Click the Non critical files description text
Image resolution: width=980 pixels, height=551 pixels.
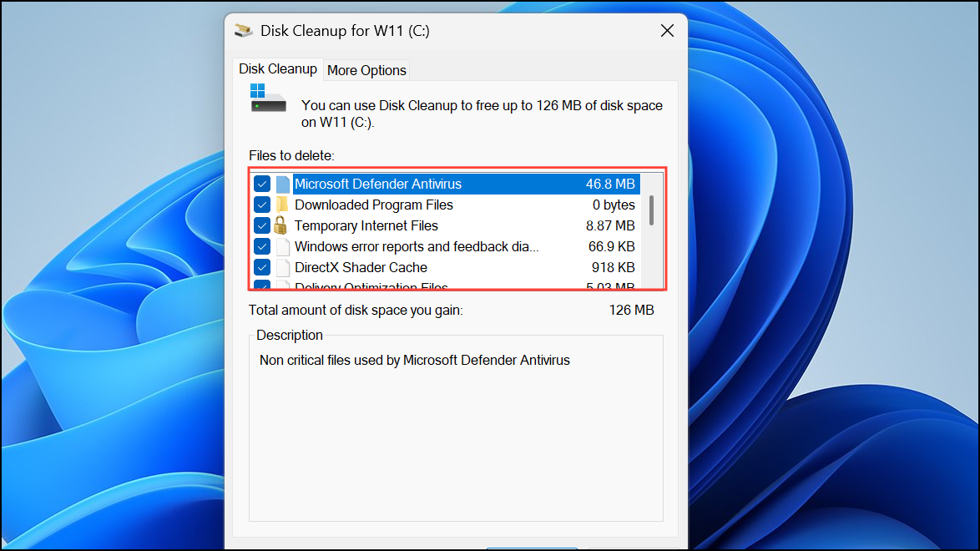coord(414,361)
